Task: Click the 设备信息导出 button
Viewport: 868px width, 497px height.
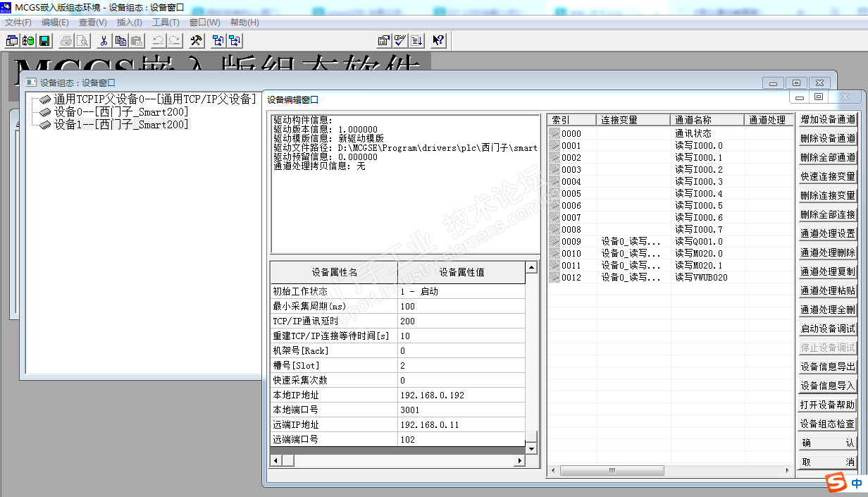Action: tap(828, 367)
